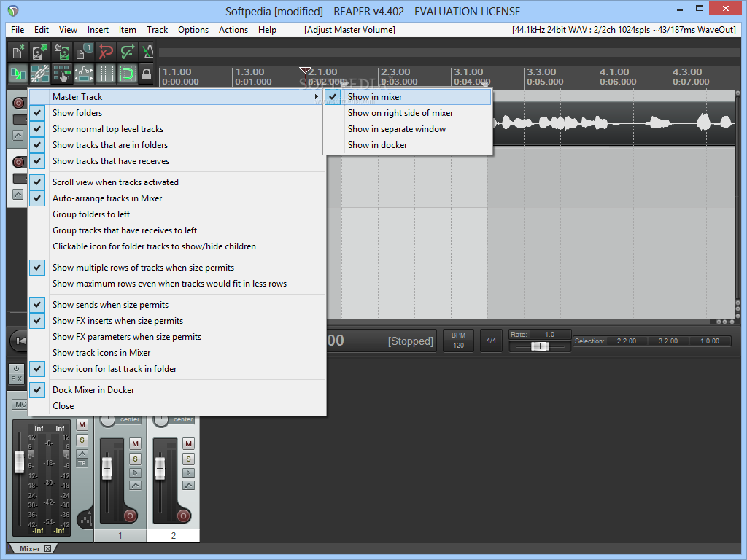The width and height of the screenshot is (747, 560).
Task: Select Show on right side of mixer
Action: tap(408, 113)
